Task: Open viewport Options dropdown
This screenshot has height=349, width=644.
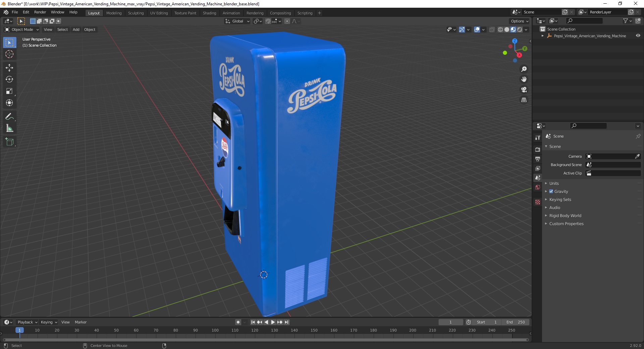Action: click(520, 21)
